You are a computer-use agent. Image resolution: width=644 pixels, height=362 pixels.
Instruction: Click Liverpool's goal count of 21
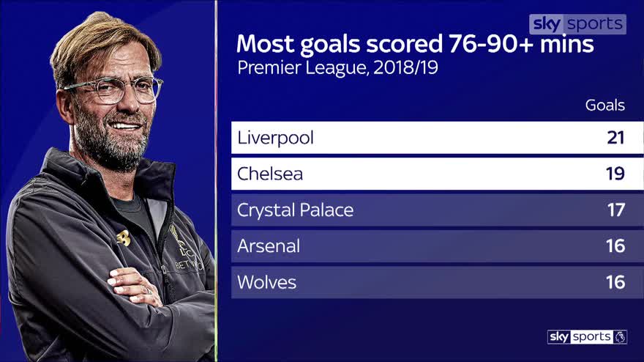coord(615,138)
